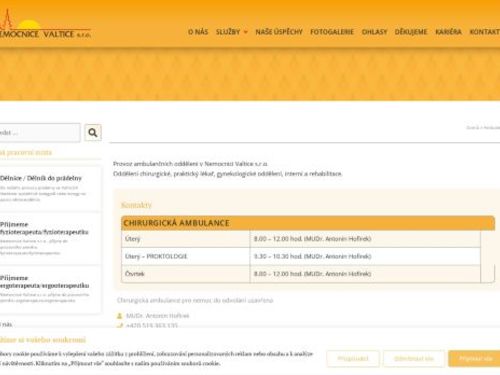Expand the SLUŽBY dropdown arrow
The image size is (500, 375).
pos(246,32)
